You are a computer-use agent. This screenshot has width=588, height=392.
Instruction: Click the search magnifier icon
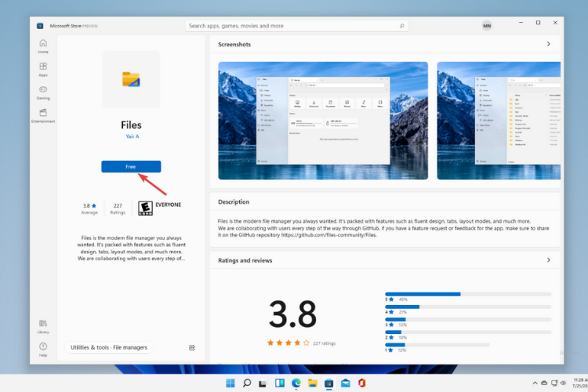pyautogui.click(x=401, y=26)
